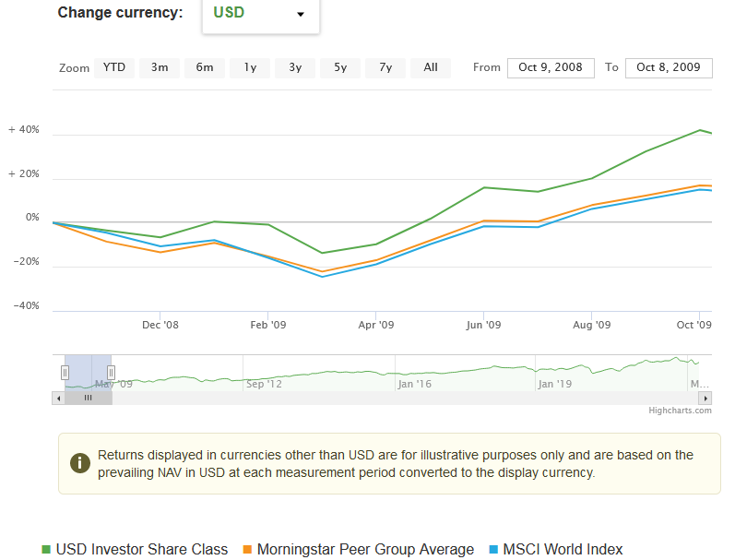Click the "Feb '09" axis label
This screenshot has height=560, width=735.
point(268,325)
